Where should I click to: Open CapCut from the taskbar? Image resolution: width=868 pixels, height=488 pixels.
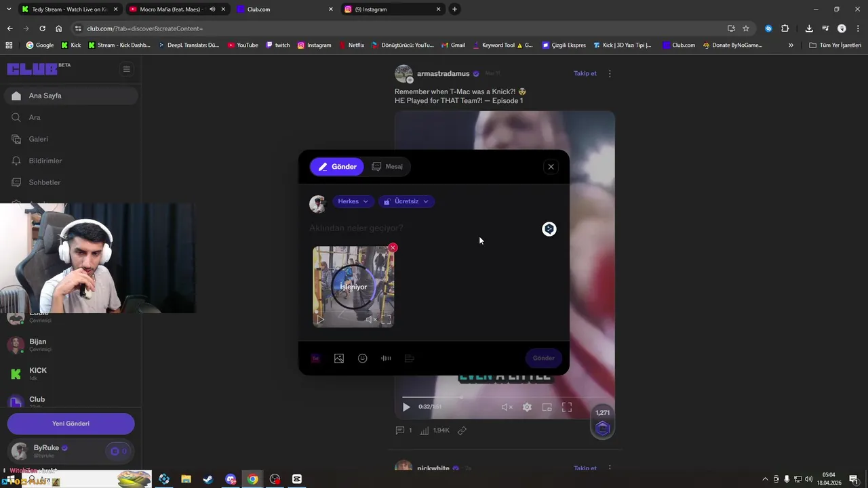pyautogui.click(x=297, y=479)
